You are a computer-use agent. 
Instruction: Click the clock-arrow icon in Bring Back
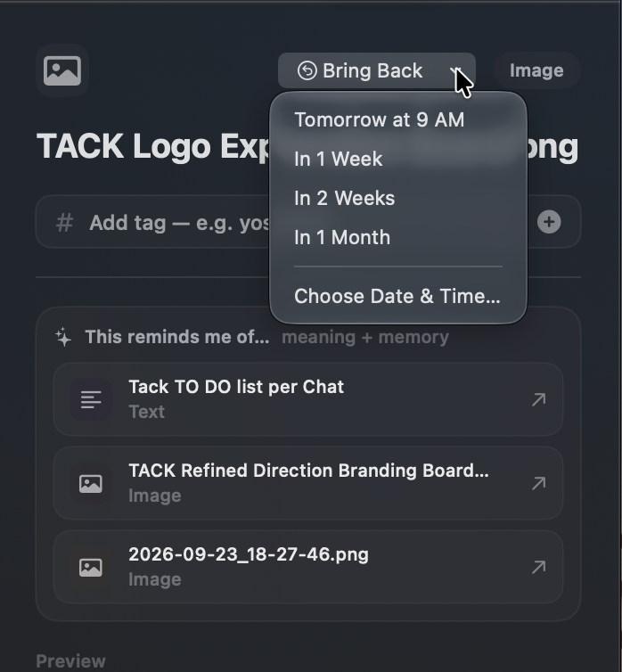pos(307,70)
